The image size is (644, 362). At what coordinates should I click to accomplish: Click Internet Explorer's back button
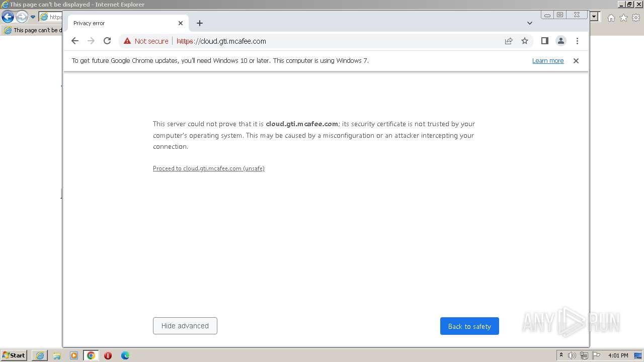(x=8, y=17)
